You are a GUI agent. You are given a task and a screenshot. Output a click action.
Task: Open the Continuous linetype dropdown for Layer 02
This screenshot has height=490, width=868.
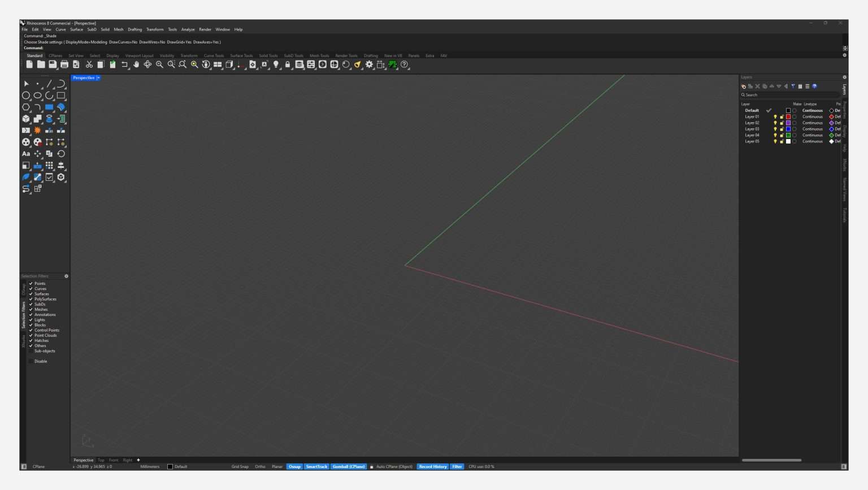pyautogui.click(x=813, y=123)
